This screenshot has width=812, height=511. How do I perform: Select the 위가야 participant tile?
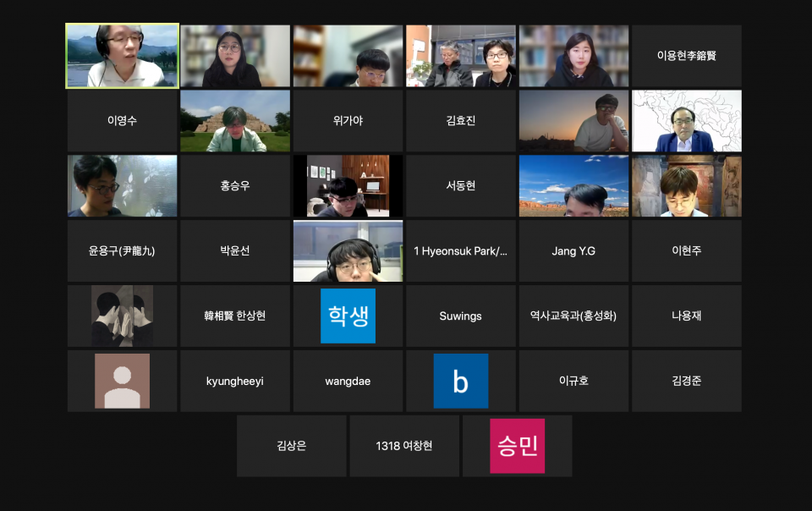(x=348, y=121)
